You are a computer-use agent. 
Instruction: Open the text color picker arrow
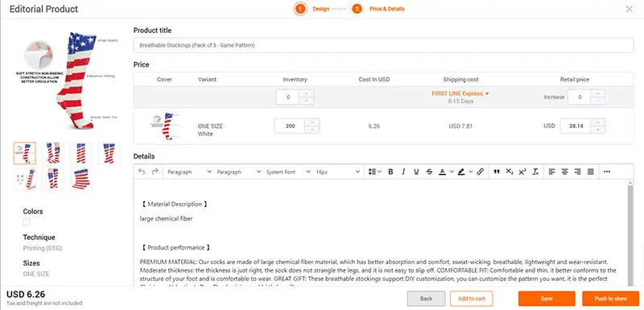pos(452,172)
